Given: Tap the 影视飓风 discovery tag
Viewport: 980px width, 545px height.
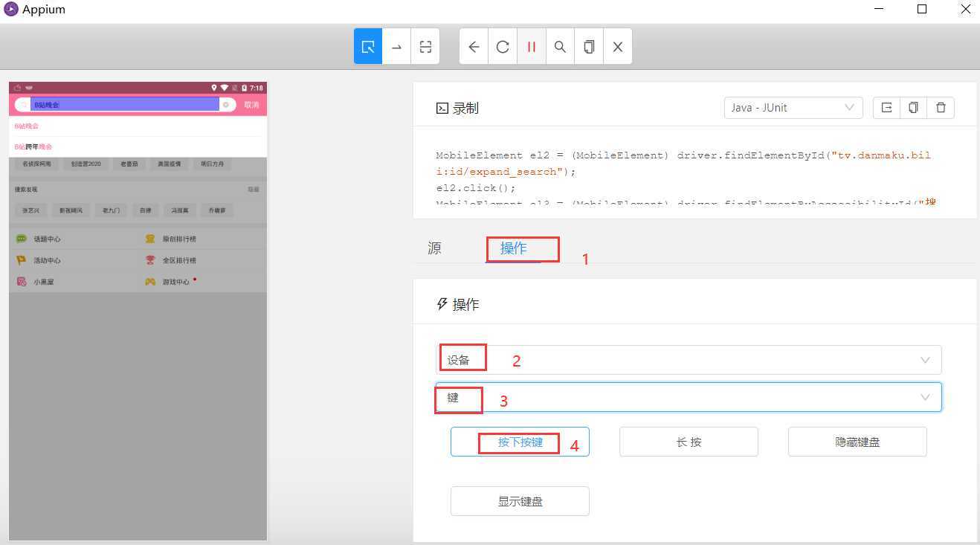Looking at the screenshot, I should (x=72, y=210).
